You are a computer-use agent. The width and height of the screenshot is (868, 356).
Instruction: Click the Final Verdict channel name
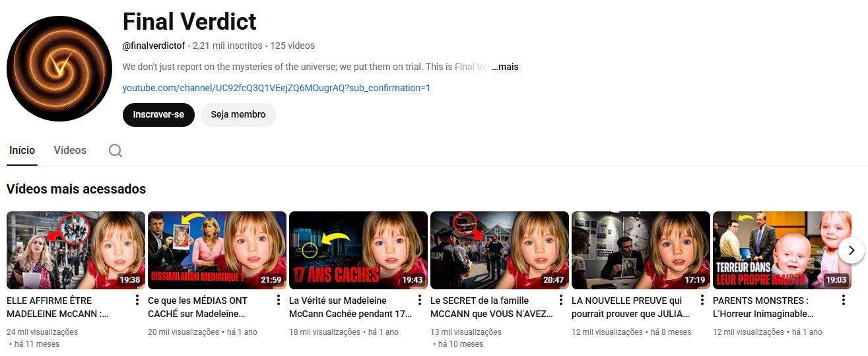pos(189,22)
